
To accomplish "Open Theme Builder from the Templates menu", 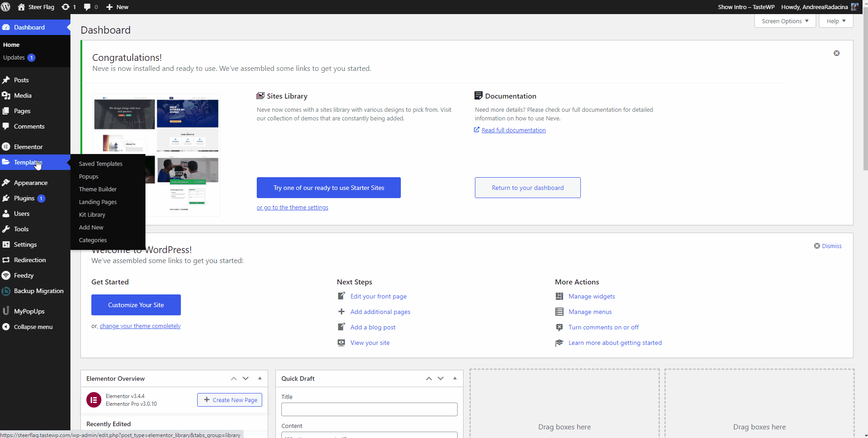I will pos(97,189).
